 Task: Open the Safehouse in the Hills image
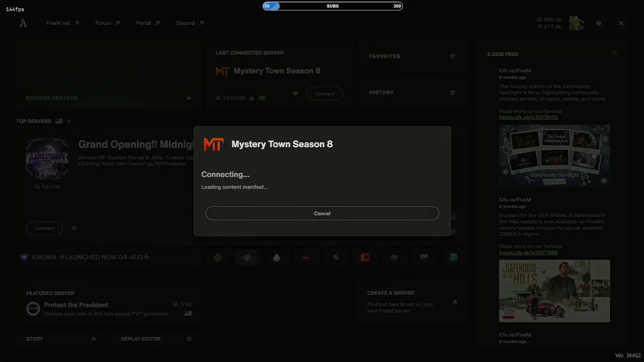554,291
